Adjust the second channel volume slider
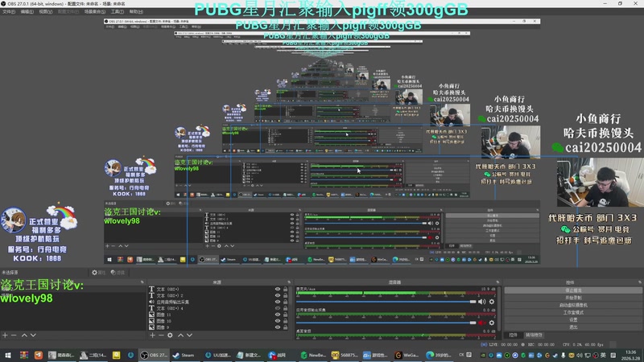 tap(386, 323)
